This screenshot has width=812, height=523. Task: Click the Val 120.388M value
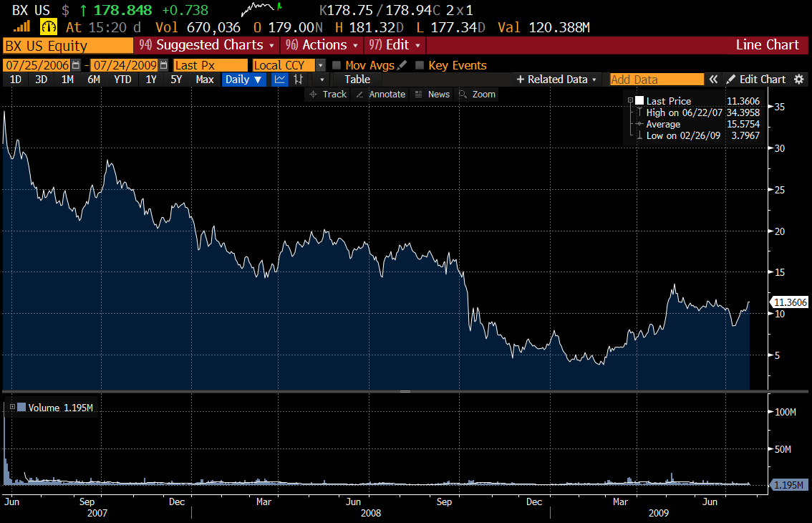543,27
